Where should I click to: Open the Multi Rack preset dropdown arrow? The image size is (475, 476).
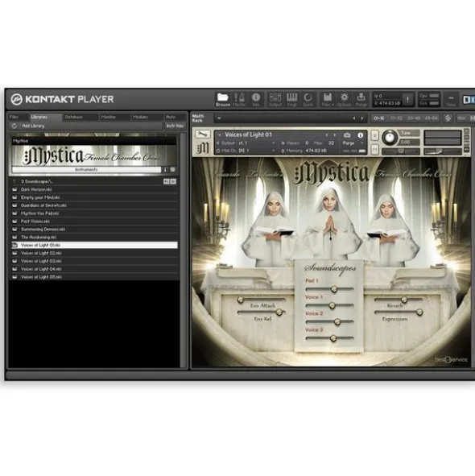pos(219,118)
